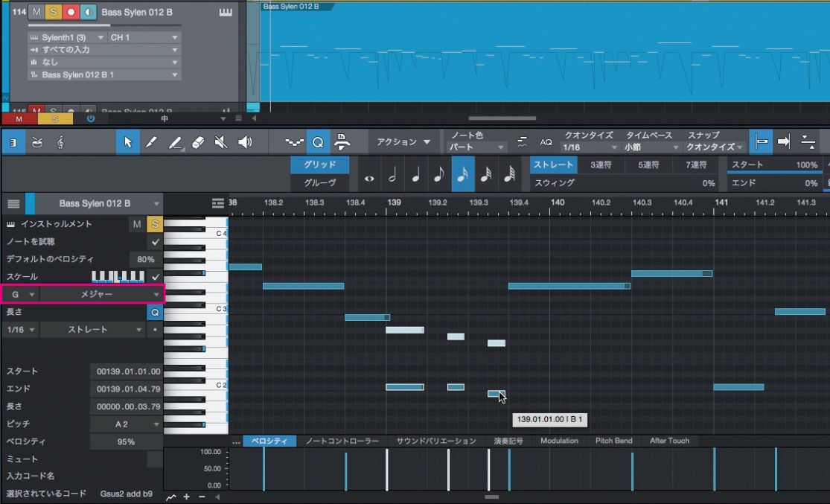Select ストレート quantize type
This screenshot has height=504, width=830.
pos(553,165)
